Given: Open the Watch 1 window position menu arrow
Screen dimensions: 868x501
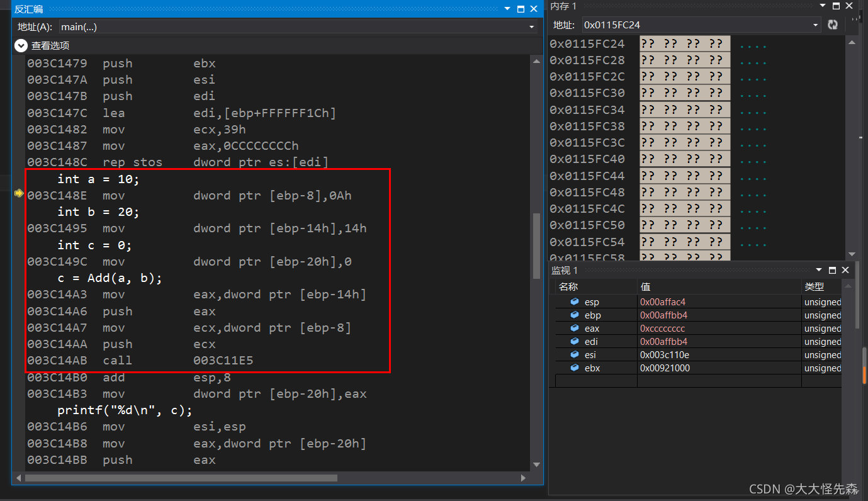Looking at the screenshot, I should [819, 270].
